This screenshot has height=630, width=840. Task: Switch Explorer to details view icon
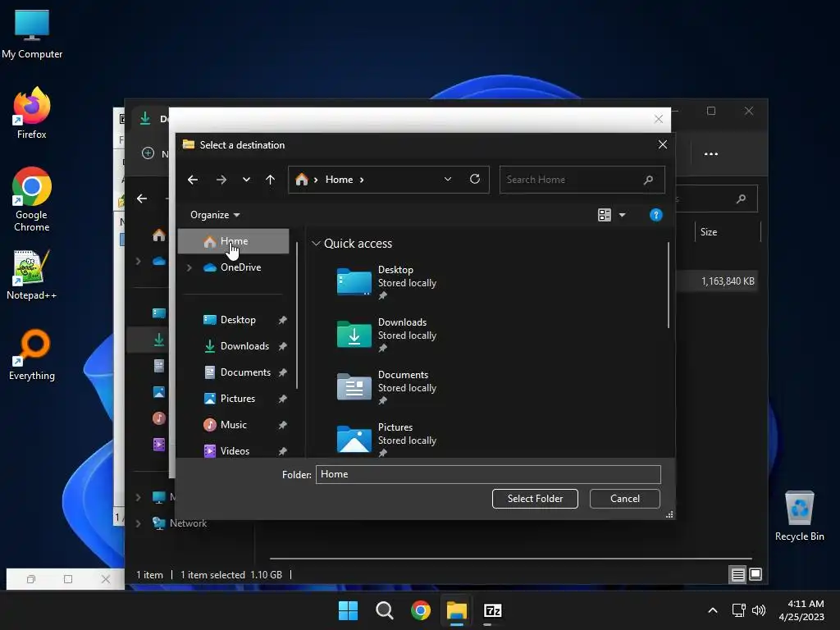[737, 575]
